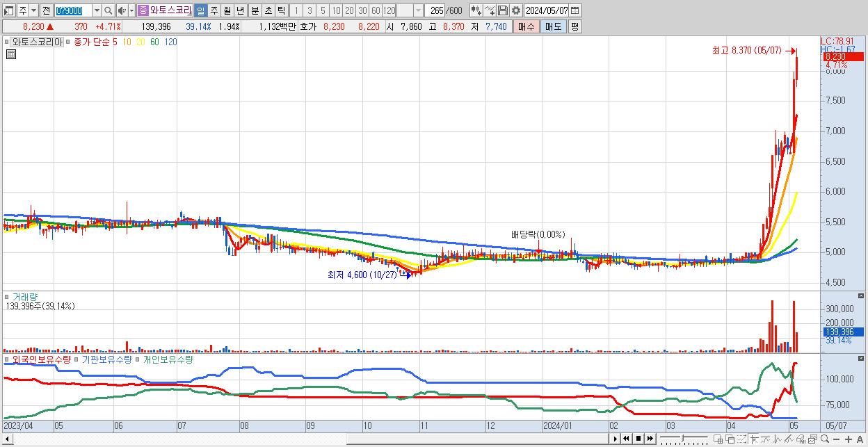Click the 매도 sell button
The image size is (868, 447).
pos(553,26)
